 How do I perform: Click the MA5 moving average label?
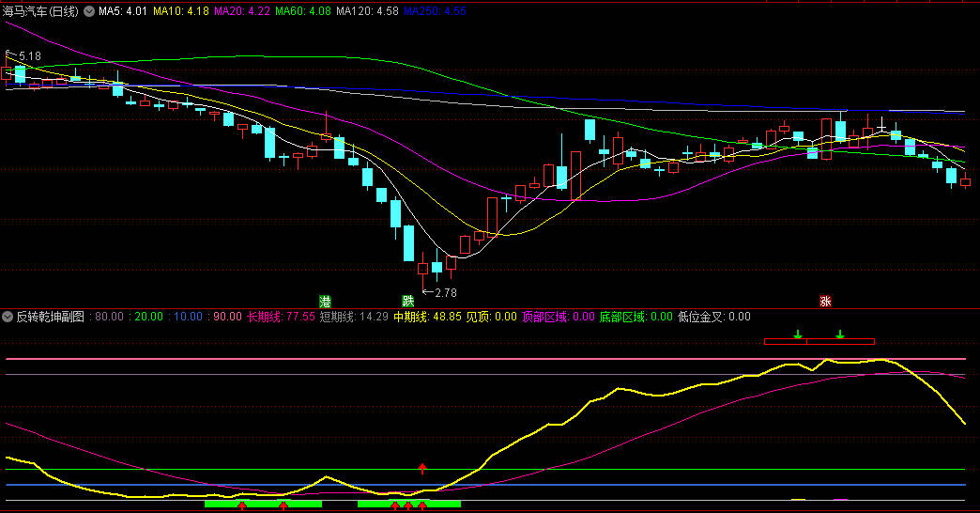point(123,11)
